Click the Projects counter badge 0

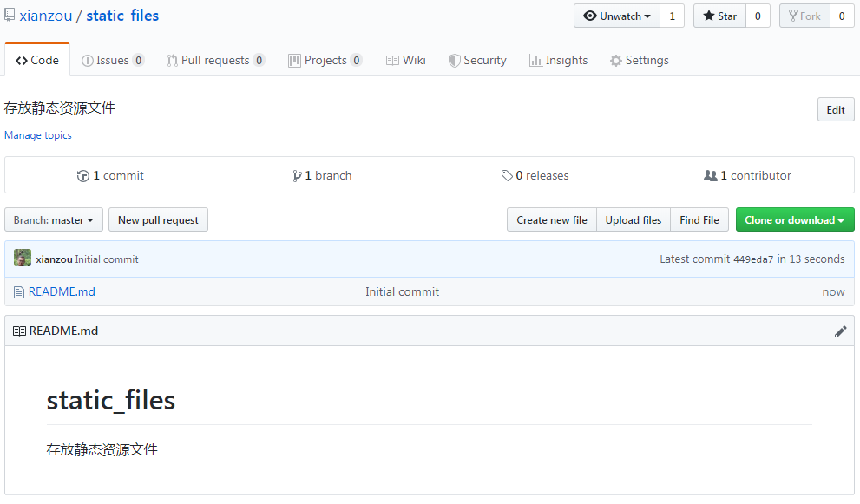357,61
